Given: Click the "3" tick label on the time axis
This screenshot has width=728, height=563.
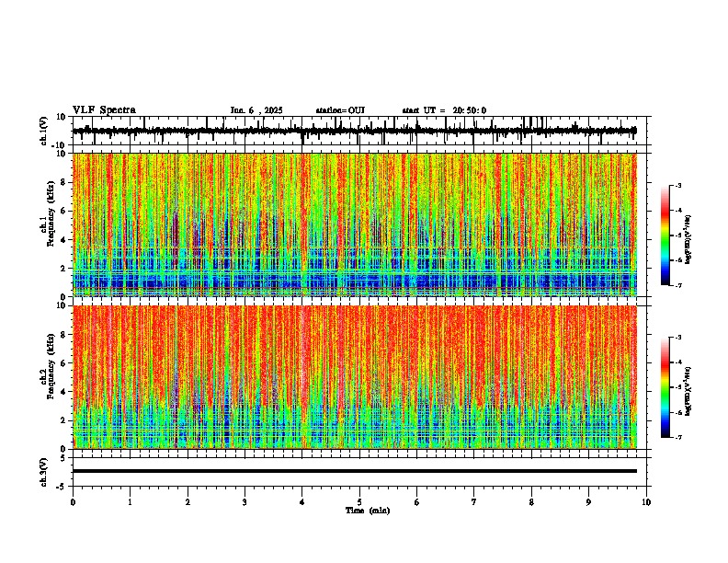Looking at the screenshot, I should click(x=245, y=502).
